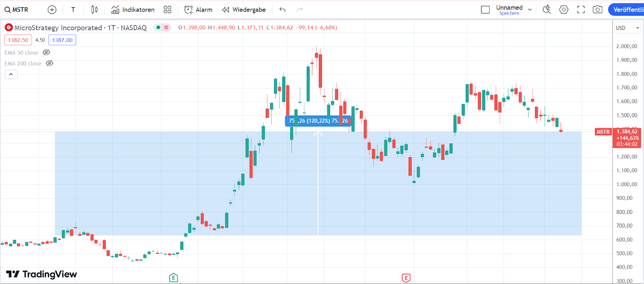Expand the Unnamed layout dropdown arrow

[x=530, y=10]
